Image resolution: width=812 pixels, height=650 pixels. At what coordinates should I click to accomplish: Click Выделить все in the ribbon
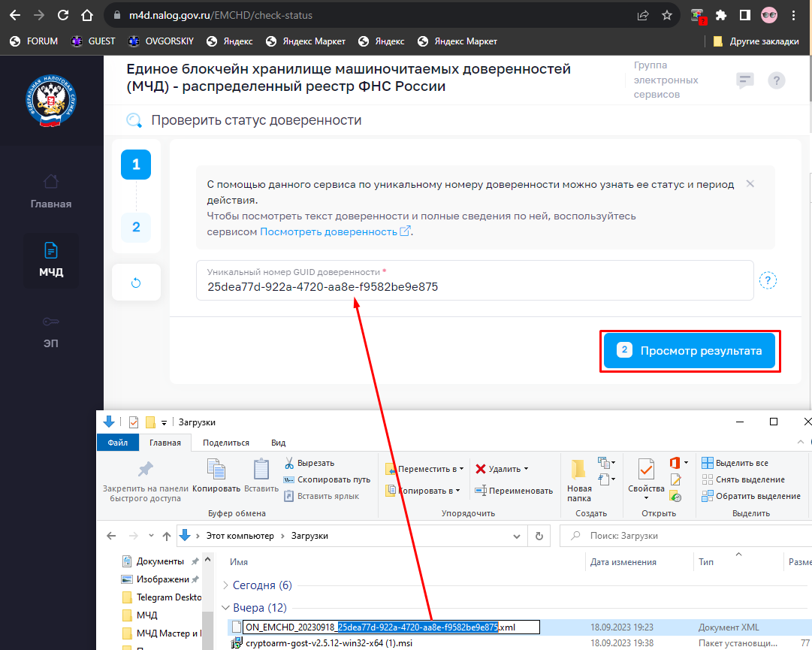click(x=735, y=463)
